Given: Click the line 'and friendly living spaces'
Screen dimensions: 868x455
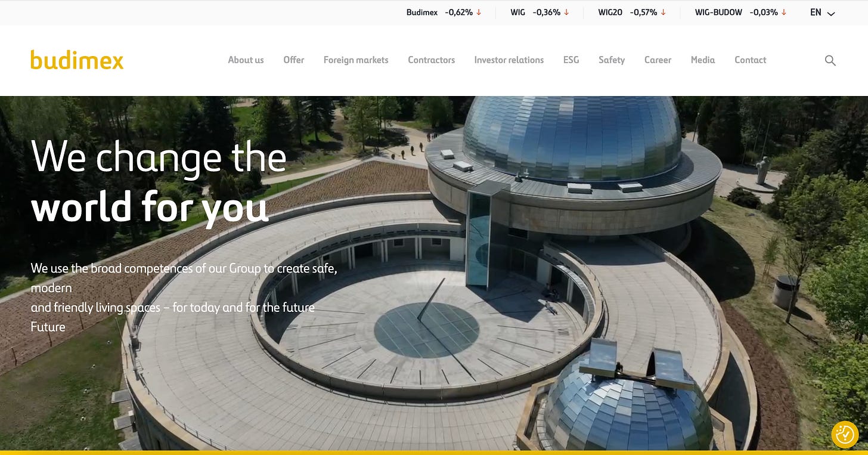Looking at the screenshot, I should (173, 308).
